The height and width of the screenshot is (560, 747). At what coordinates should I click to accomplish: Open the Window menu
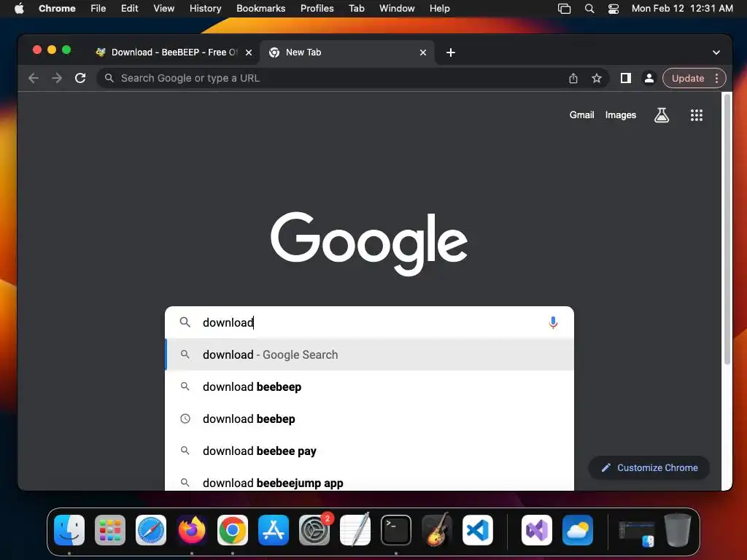[x=397, y=9]
